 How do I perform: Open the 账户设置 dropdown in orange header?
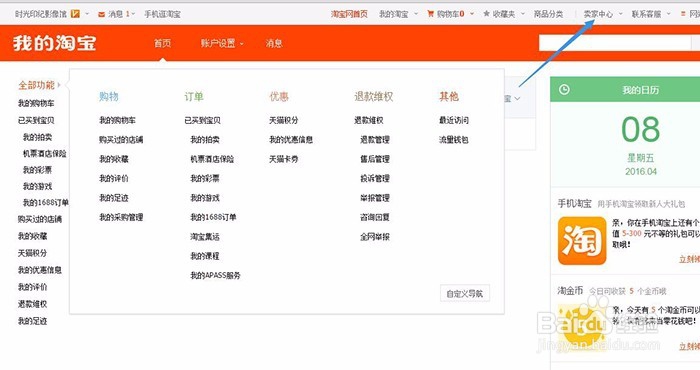222,43
